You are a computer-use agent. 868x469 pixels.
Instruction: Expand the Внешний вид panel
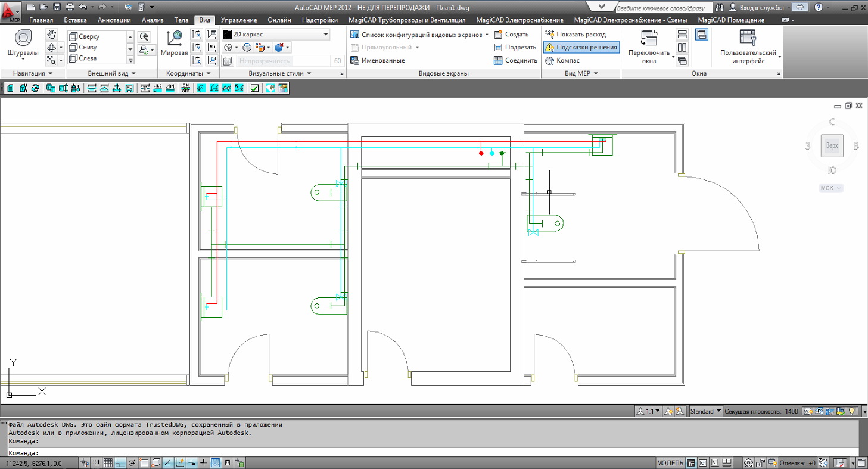click(x=111, y=73)
